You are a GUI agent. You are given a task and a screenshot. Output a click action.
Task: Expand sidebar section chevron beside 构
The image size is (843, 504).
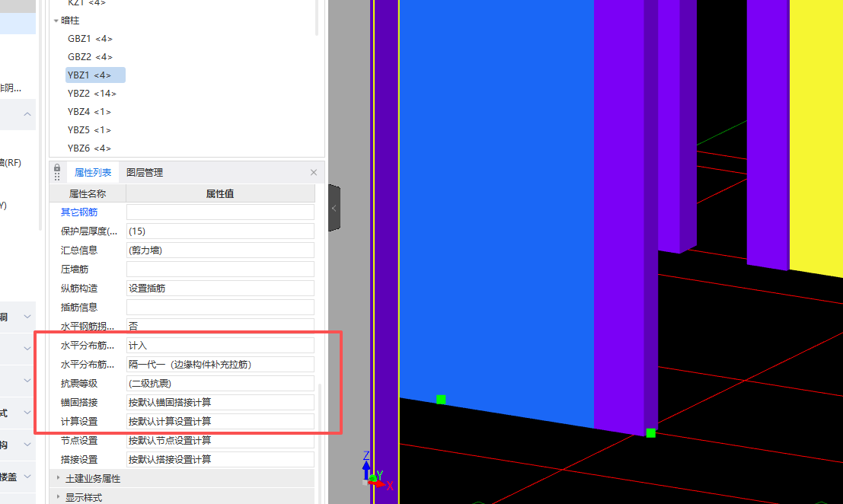(27, 445)
